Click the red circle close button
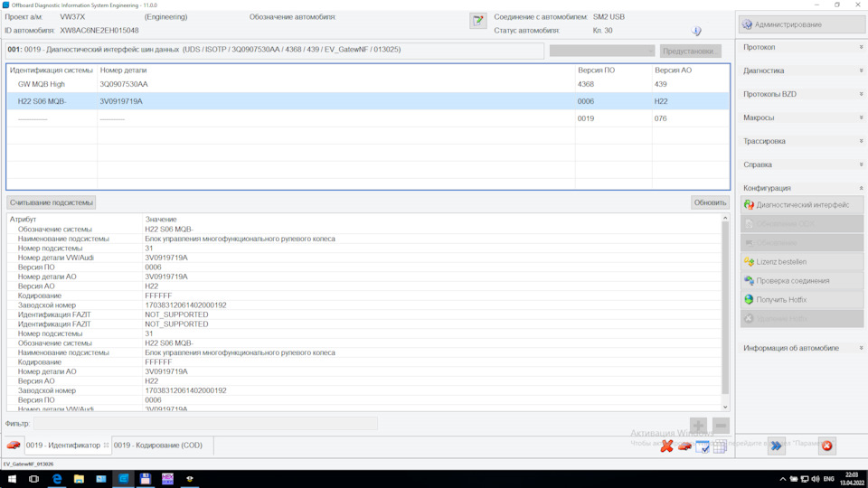868x488 pixels. pos(827,446)
